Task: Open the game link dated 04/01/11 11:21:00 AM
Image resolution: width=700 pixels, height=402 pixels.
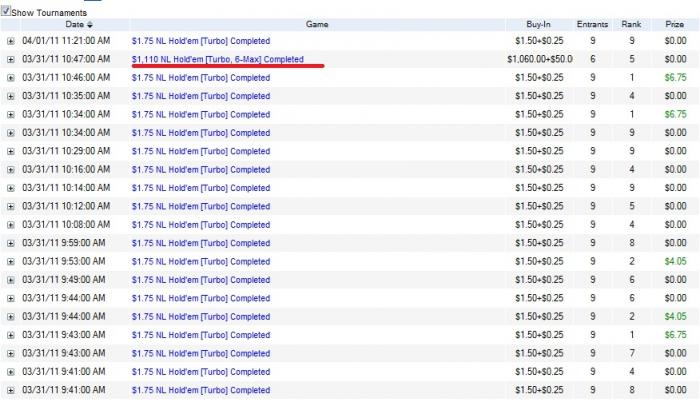Action: (201, 41)
